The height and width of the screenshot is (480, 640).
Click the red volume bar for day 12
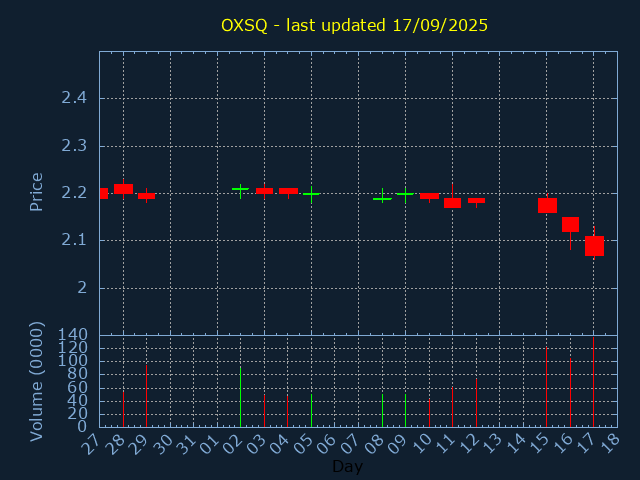[476, 403]
